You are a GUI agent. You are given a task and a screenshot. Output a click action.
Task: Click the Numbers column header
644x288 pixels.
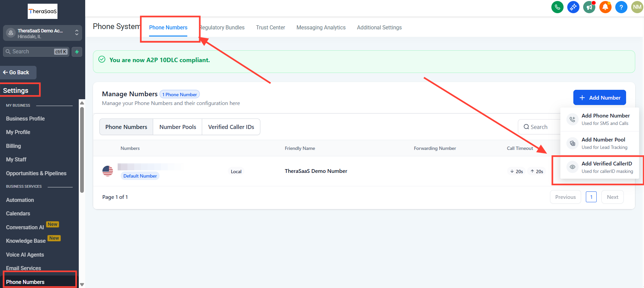tap(130, 148)
